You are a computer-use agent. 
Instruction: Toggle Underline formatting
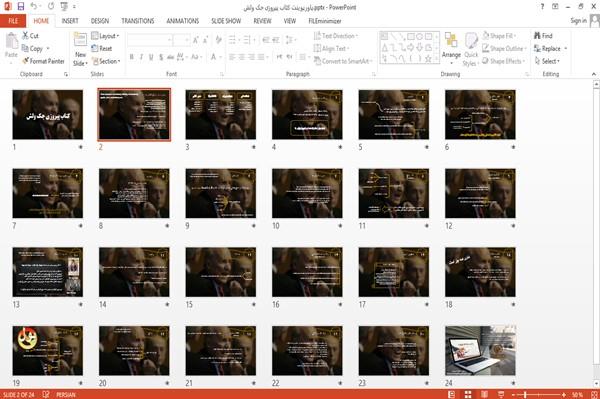point(151,57)
